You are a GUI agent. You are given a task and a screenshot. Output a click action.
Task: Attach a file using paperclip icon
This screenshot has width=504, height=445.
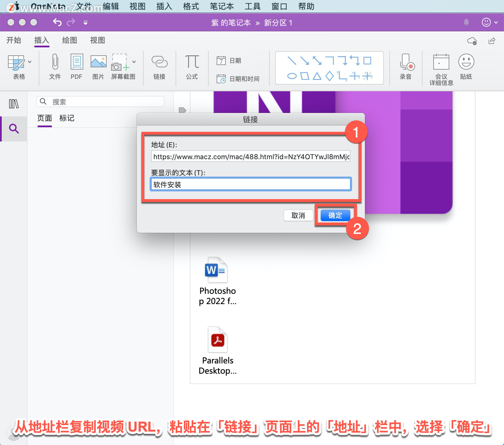pos(55,66)
